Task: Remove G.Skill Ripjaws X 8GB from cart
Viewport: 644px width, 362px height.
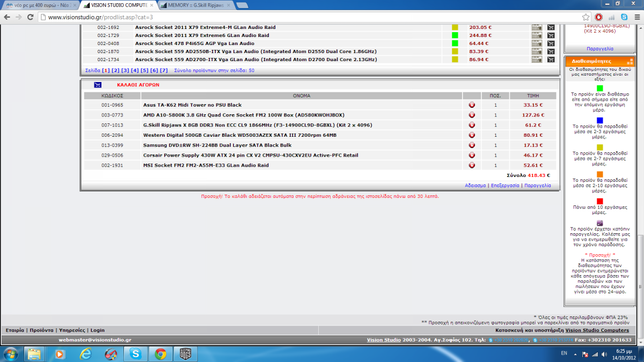Action: pyautogui.click(x=472, y=125)
